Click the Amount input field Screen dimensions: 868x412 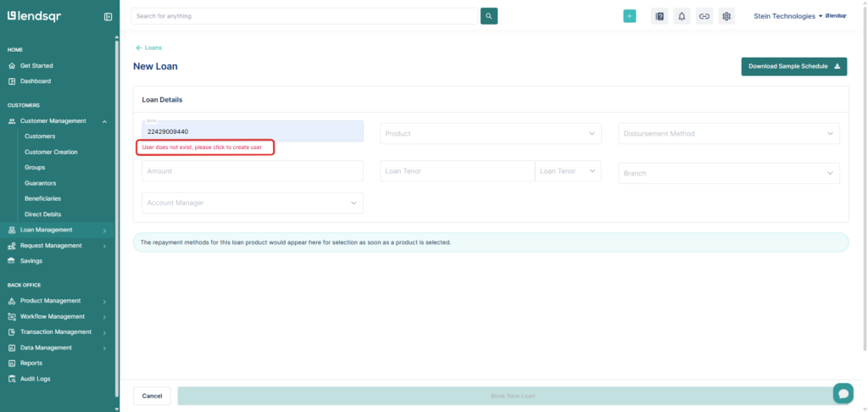(x=252, y=171)
